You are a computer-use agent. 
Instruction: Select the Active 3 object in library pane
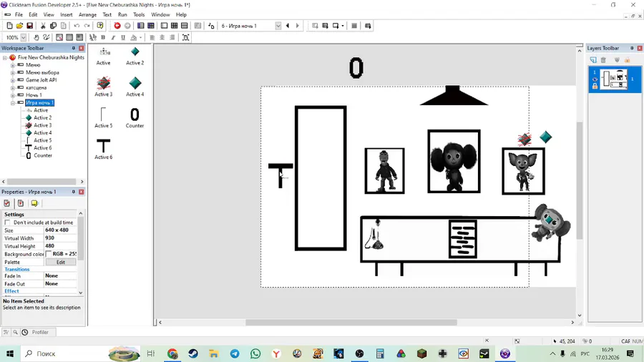click(x=104, y=87)
